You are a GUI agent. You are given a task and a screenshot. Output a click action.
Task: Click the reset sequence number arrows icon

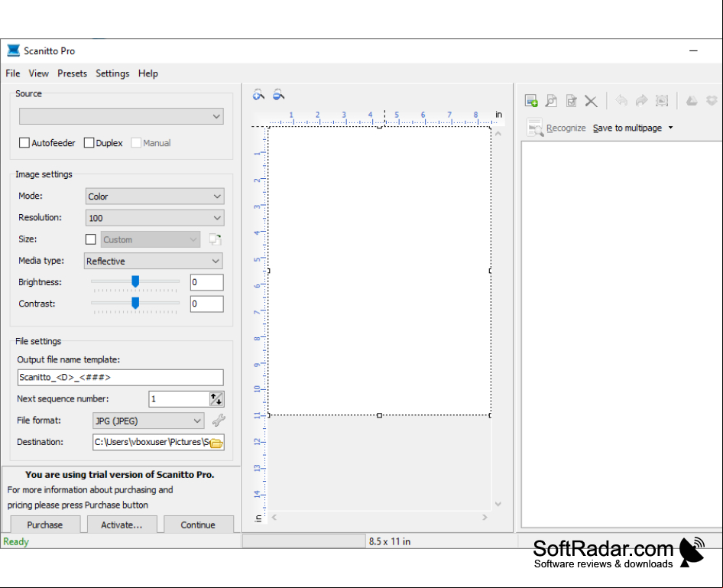coord(216,399)
